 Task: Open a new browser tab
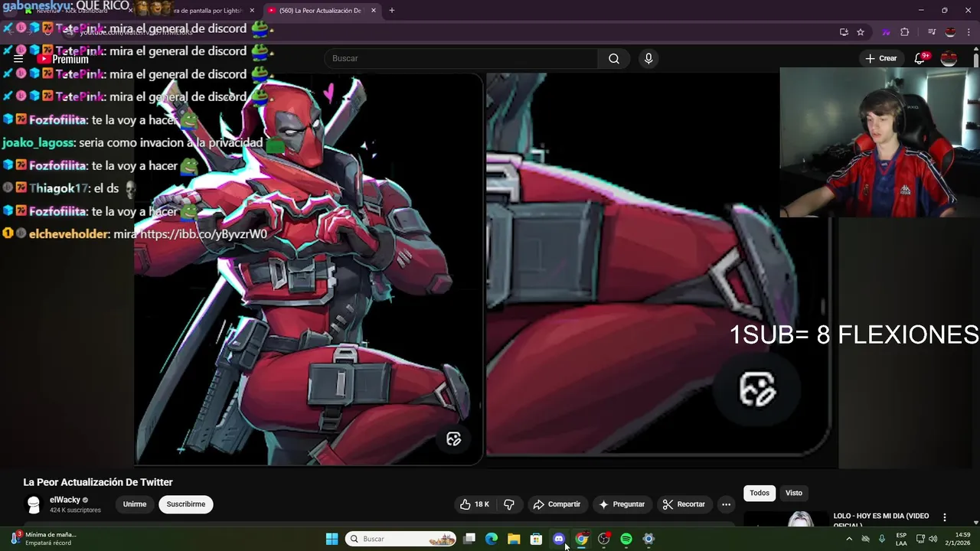pos(392,11)
